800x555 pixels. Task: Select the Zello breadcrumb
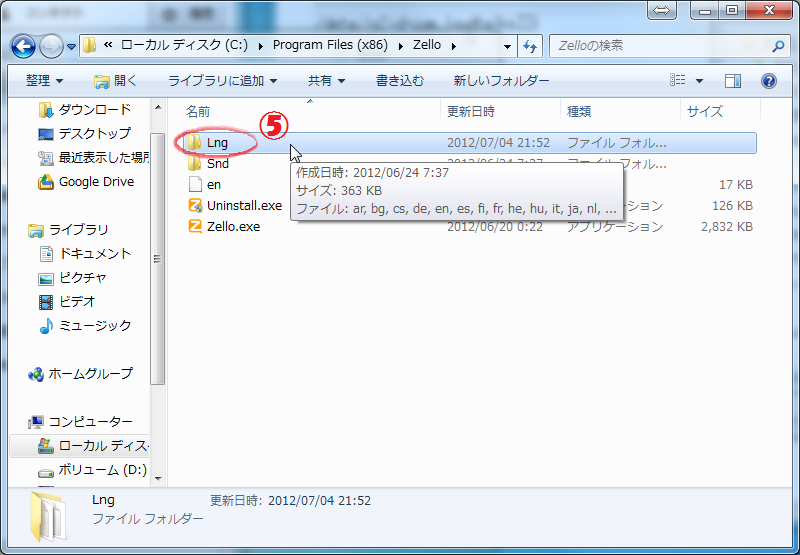(x=427, y=45)
